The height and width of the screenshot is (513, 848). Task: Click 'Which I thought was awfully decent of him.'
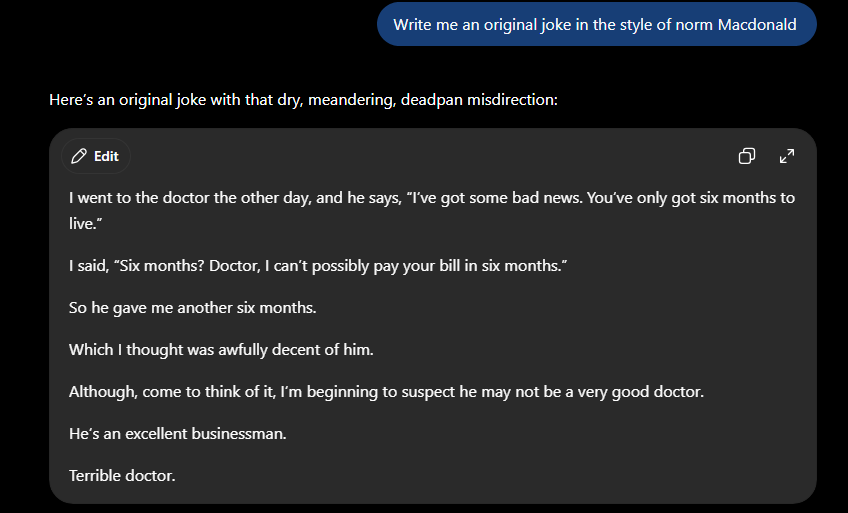[221, 350]
